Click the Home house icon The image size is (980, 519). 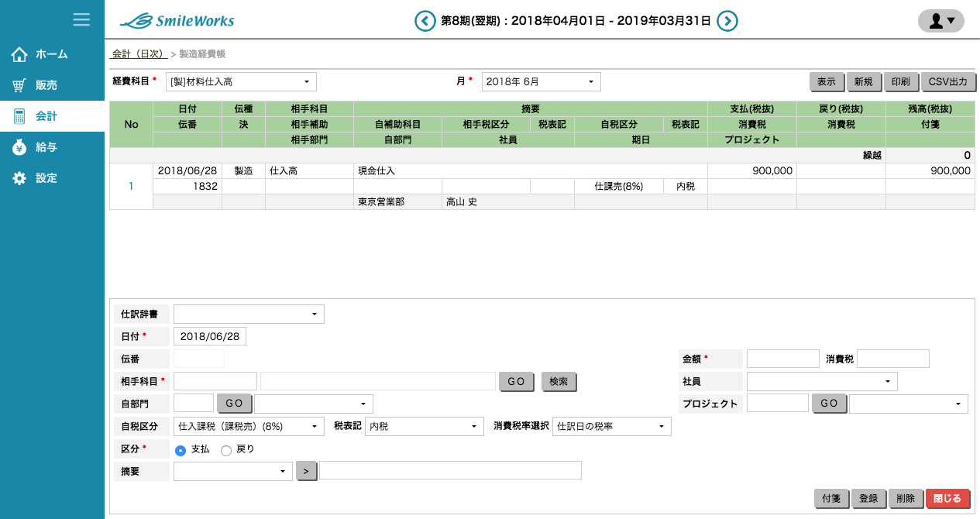tap(20, 54)
